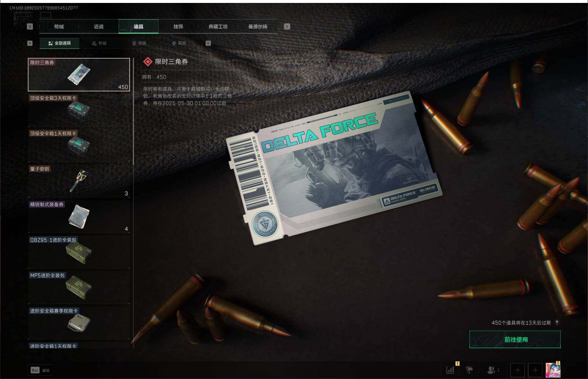Select the 精锐制式装备券 item
This screenshot has height=379, width=588.
coord(79,216)
